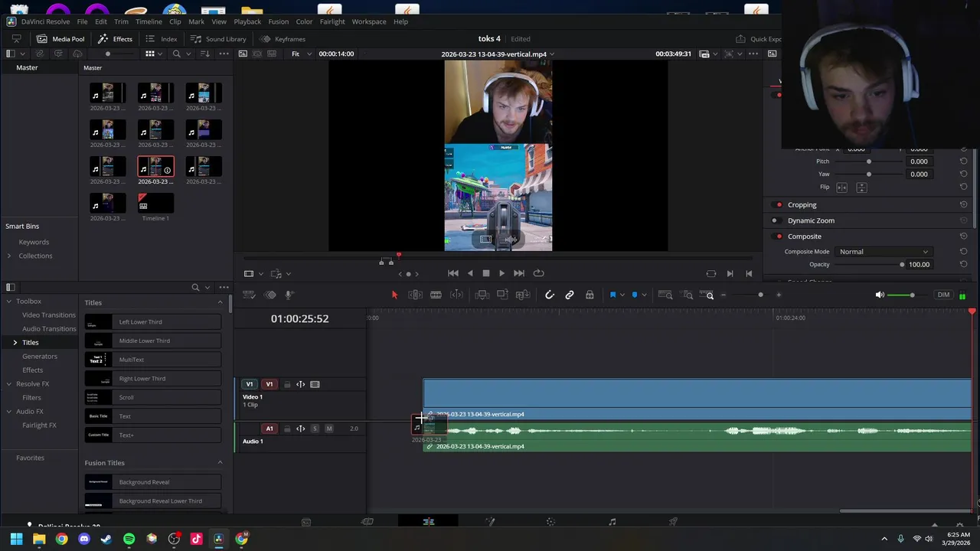Choose the Blade Edit Mode tool
The image size is (980, 551).
(436, 295)
